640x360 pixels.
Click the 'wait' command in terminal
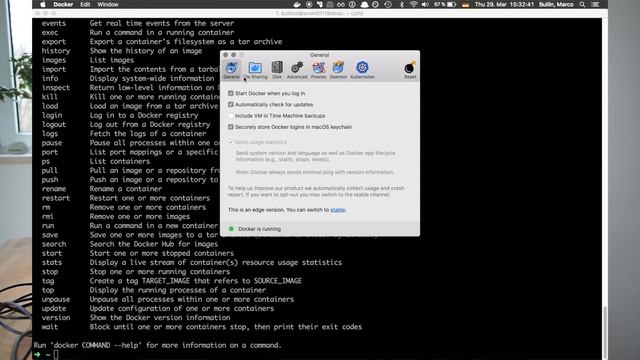[50, 327]
